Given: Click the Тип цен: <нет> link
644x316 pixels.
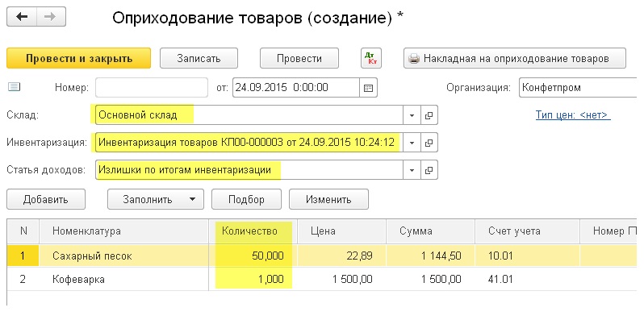Looking at the screenshot, I should pyautogui.click(x=573, y=115).
